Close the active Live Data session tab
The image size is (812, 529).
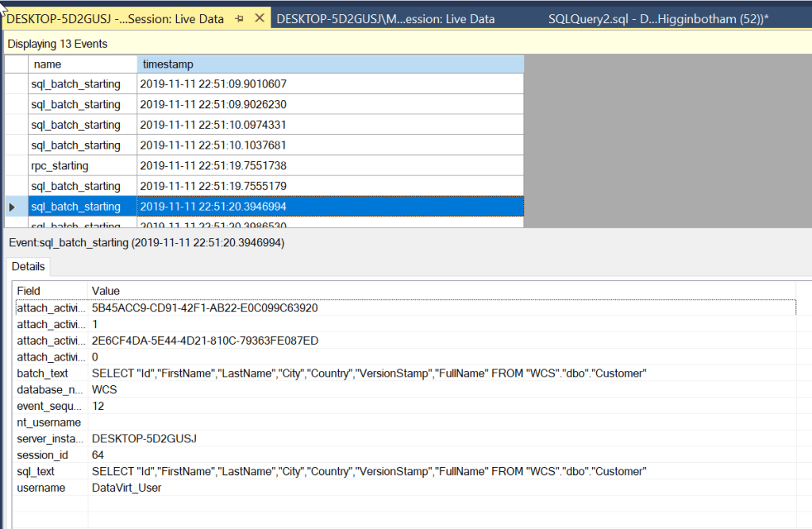click(259, 19)
